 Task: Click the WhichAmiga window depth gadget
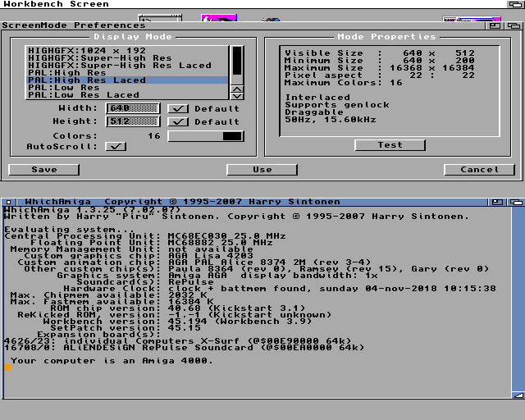point(516,201)
